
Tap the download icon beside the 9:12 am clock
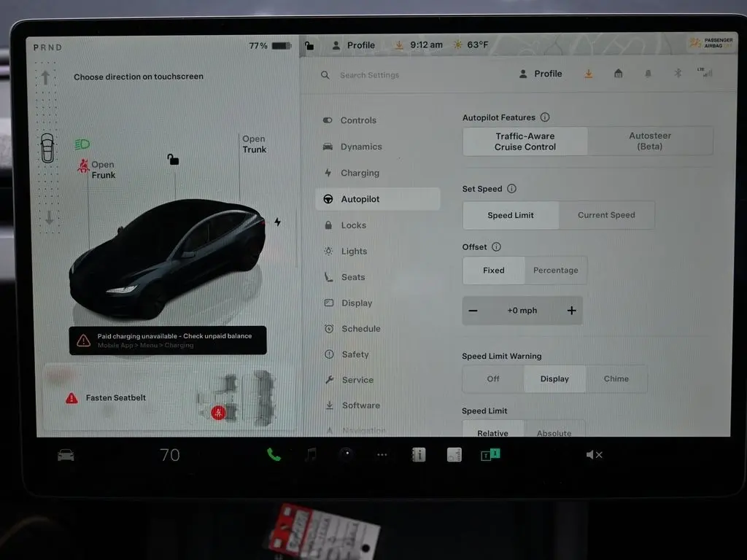(x=399, y=44)
